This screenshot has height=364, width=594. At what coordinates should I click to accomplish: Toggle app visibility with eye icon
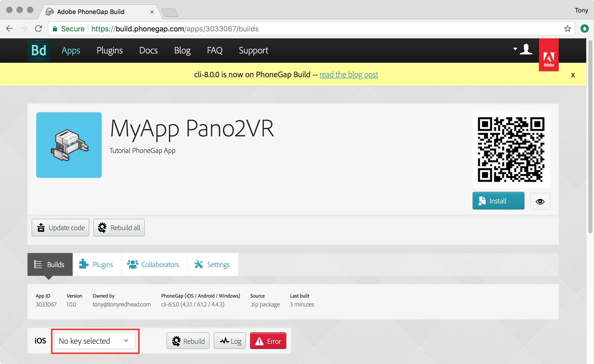pyautogui.click(x=540, y=201)
